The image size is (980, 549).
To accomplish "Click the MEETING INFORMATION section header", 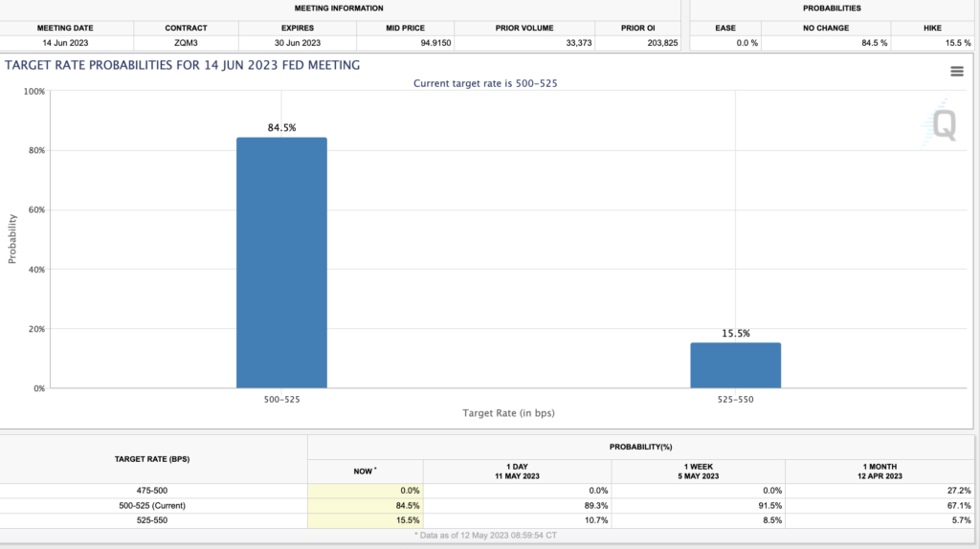I will pyautogui.click(x=339, y=8).
